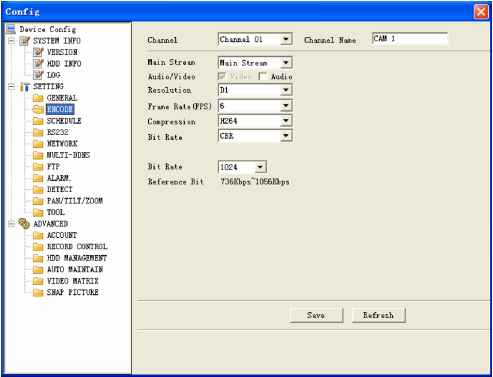This screenshot has height=377, width=493.
Task: Click the SETTING tools icon
Action: [25, 87]
